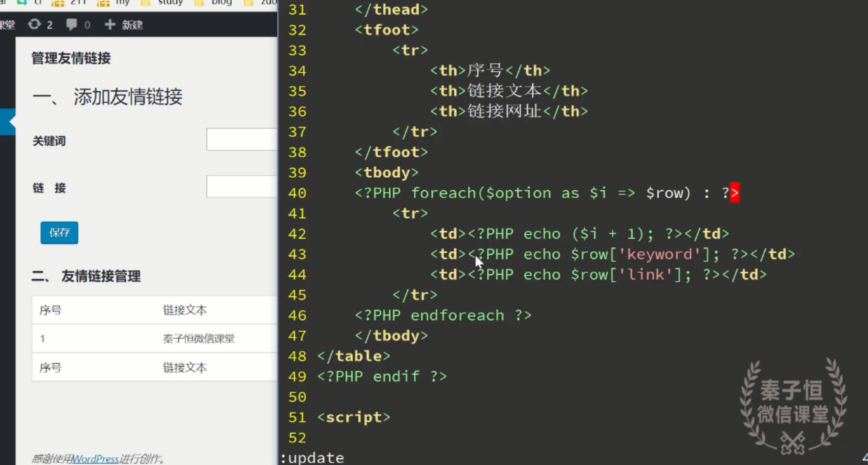The height and width of the screenshot is (465, 868).
Task: Select the cell containing 1 in the table
Action: [42, 339]
